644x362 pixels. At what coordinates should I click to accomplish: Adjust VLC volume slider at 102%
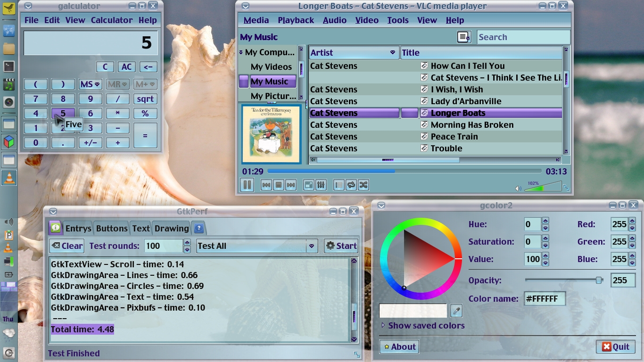click(543, 186)
